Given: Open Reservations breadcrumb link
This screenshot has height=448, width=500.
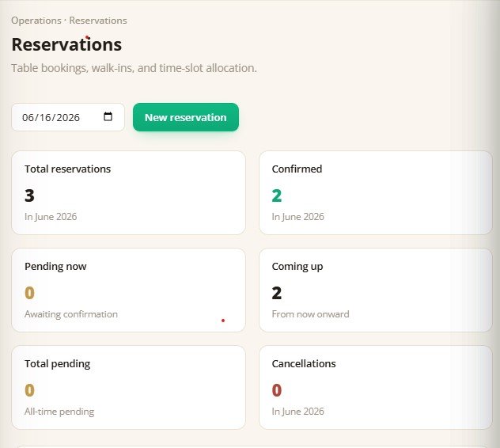Looking at the screenshot, I should (98, 21).
